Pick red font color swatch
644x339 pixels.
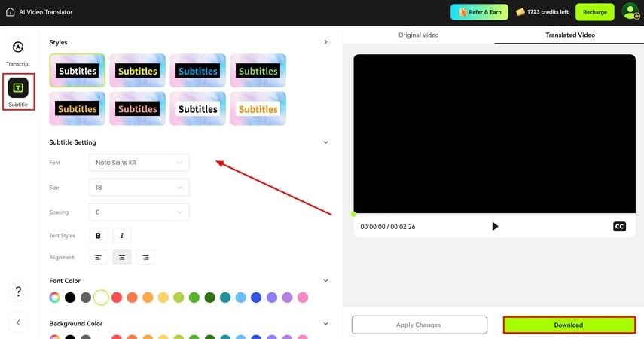pos(117,298)
